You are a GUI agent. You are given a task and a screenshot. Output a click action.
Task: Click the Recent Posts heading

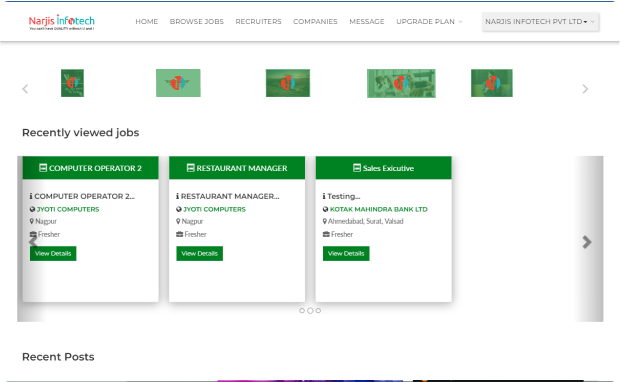58,357
